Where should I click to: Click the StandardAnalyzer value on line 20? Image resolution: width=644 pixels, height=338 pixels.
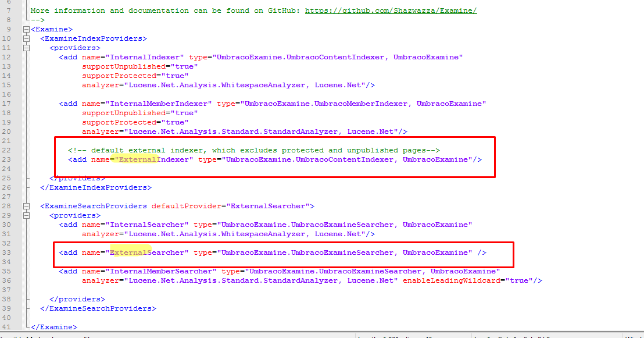[261, 131]
